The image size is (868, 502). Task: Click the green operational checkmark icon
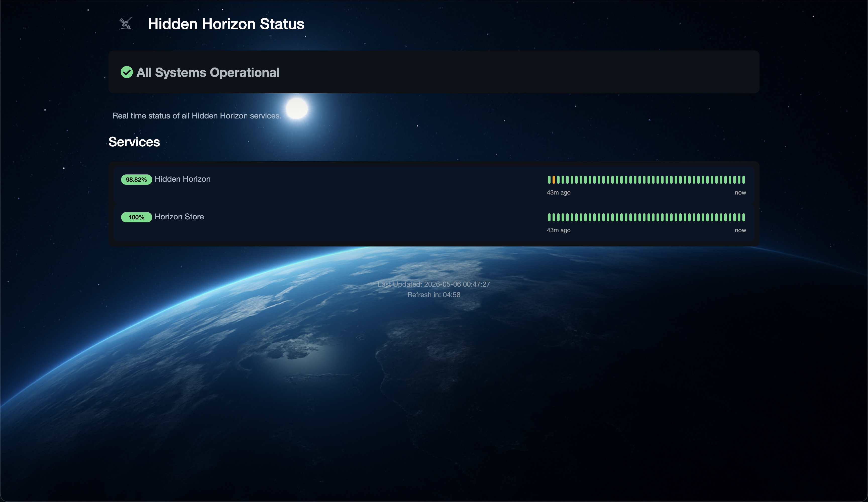coord(127,72)
